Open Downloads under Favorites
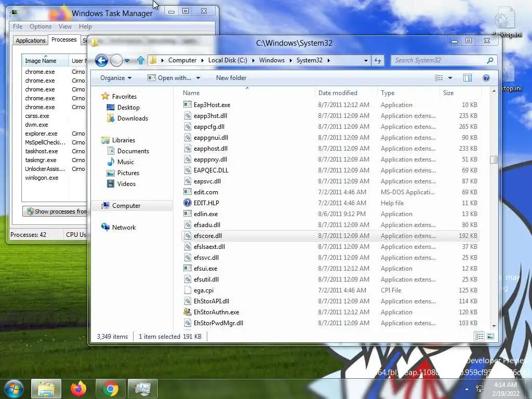The height and width of the screenshot is (399, 532). (132, 118)
